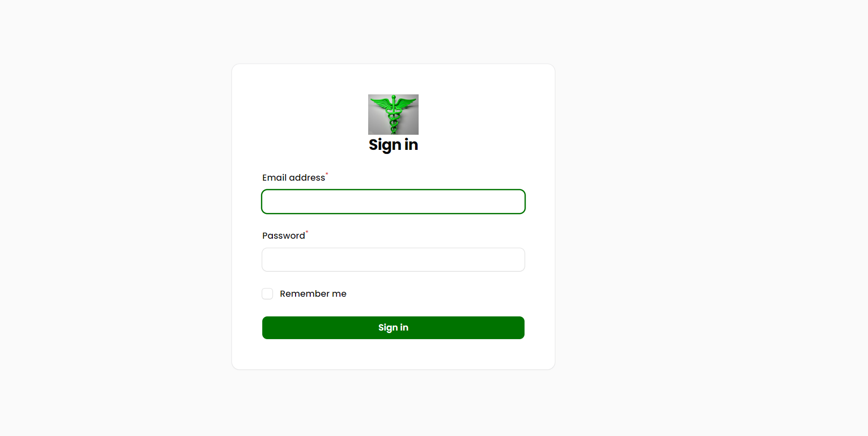
Task: Click the Remember me label text
Action: tap(313, 294)
